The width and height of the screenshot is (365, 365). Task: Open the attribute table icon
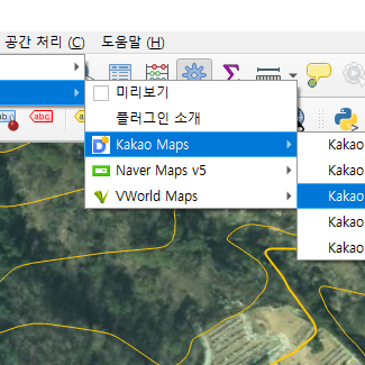coord(120,72)
